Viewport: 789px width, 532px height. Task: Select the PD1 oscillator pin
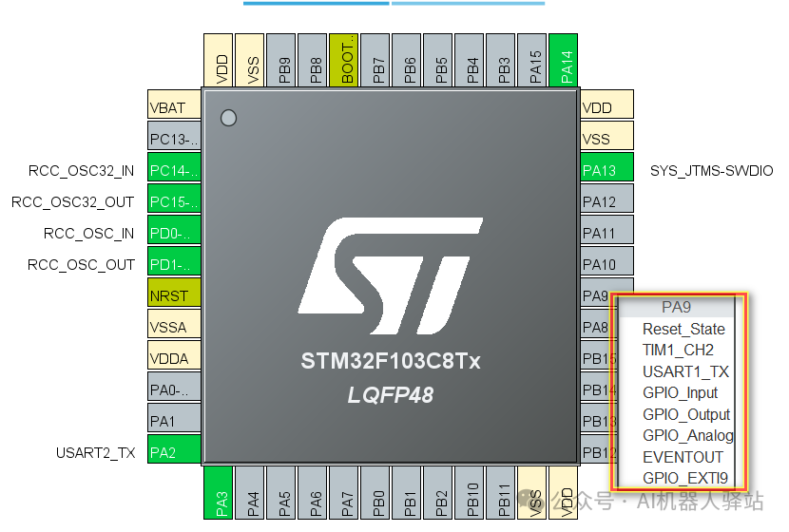click(174, 261)
